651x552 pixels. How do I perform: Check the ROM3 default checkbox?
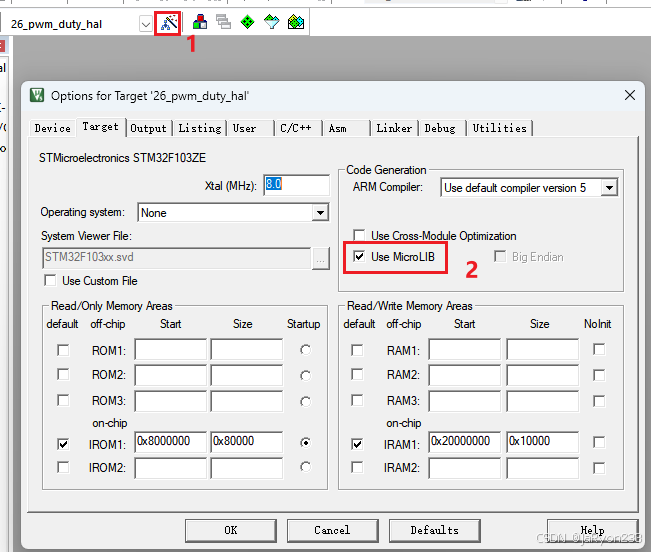[63, 401]
